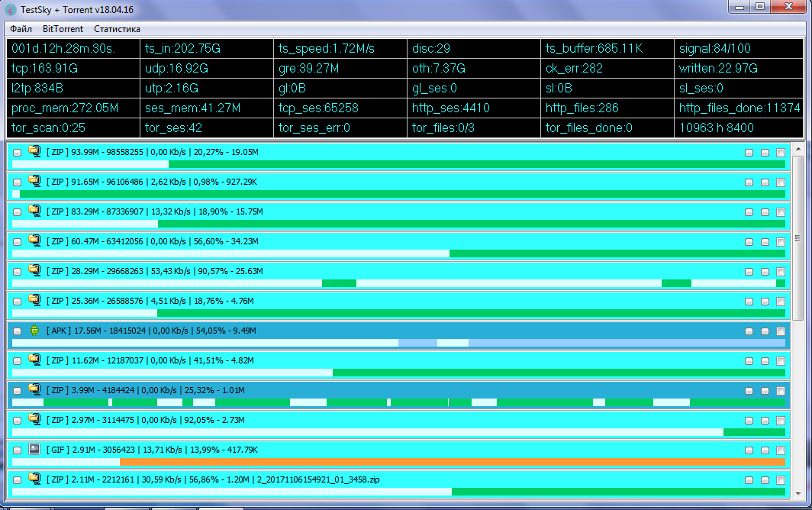
Task: Check the square box at right end of 25.36M row
Action: (780, 302)
